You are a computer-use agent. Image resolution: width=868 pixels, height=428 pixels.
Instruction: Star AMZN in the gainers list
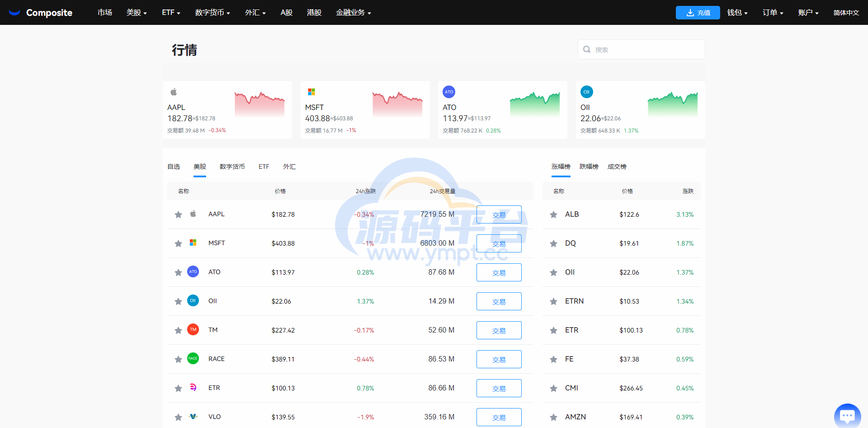point(553,417)
